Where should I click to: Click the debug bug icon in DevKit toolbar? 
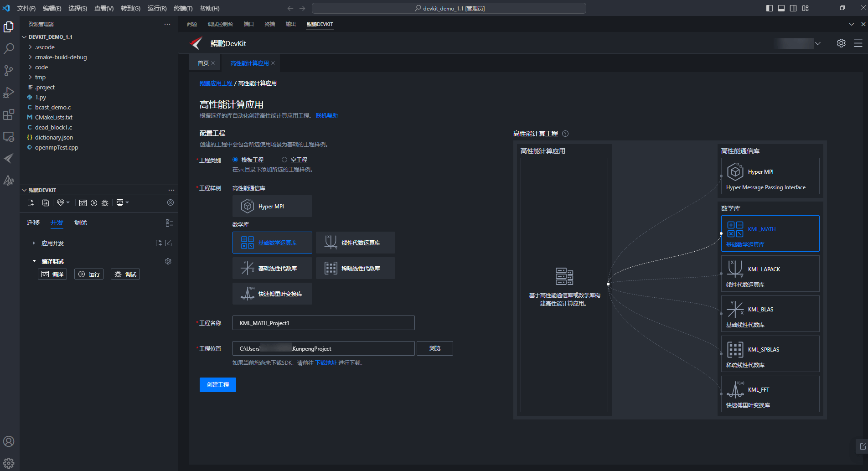click(105, 203)
